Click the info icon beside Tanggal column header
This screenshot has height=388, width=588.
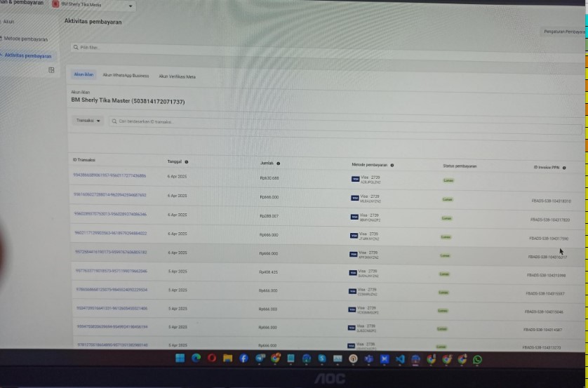coord(186,161)
